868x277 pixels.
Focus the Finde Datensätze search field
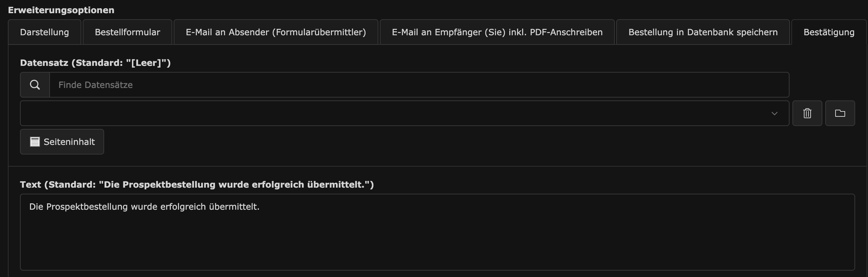tap(419, 85)
